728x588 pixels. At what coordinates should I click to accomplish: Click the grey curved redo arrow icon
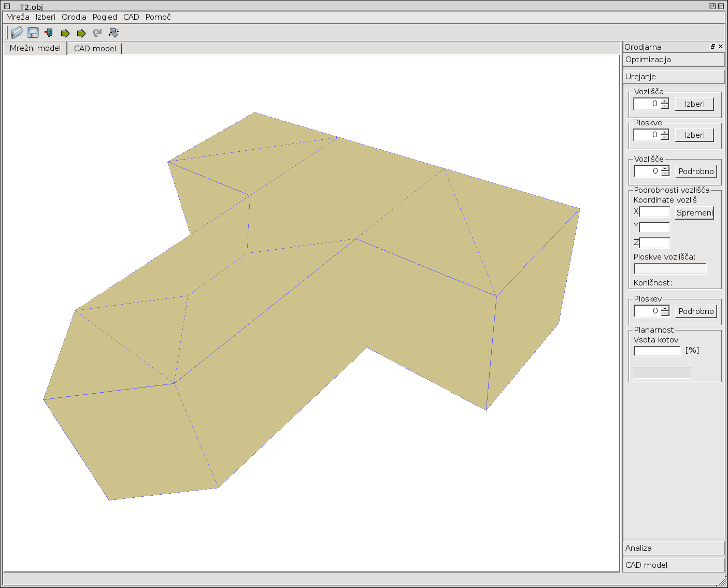97,33
